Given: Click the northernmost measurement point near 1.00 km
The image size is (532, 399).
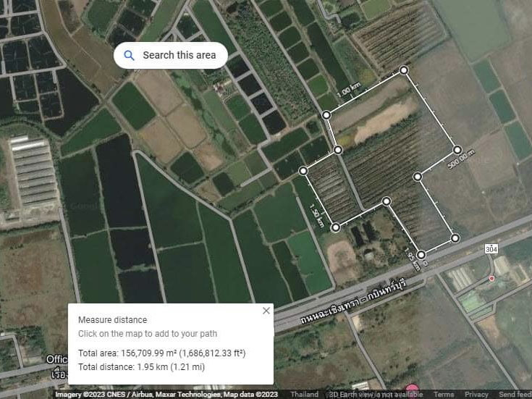Looking at the screenshot, I should tap(403, 70).
